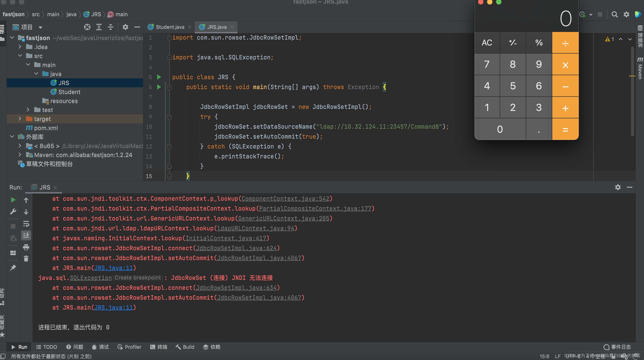Viewport: 644px width, 360px height.
Task: Go to next highlighted warning arrow
Action: [x=630, y=39]
